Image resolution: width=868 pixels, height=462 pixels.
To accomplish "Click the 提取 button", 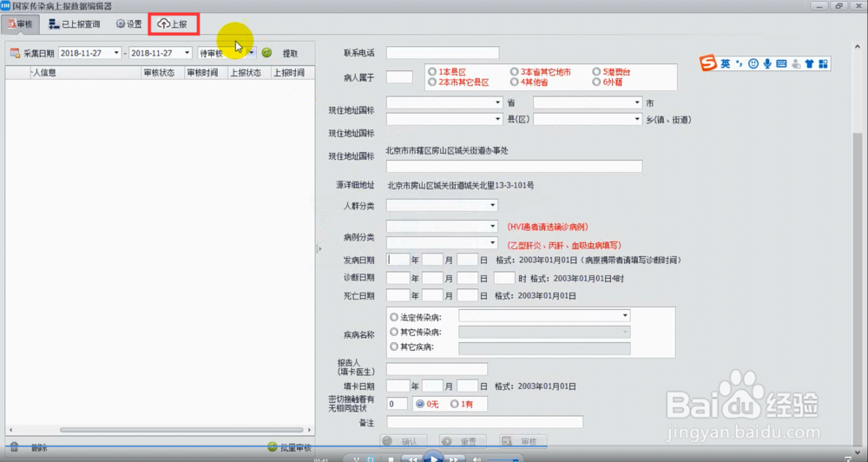I will tap(290, 53).
